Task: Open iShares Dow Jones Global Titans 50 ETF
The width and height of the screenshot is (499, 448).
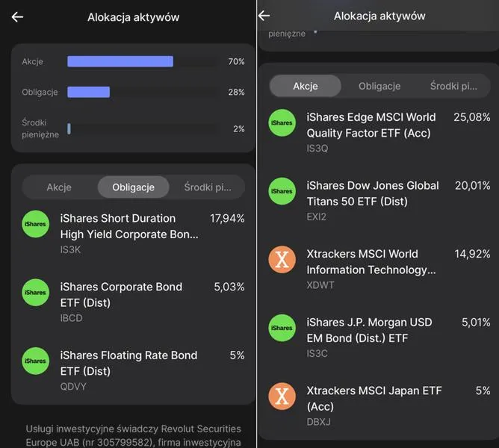Action: coord(379,200)
